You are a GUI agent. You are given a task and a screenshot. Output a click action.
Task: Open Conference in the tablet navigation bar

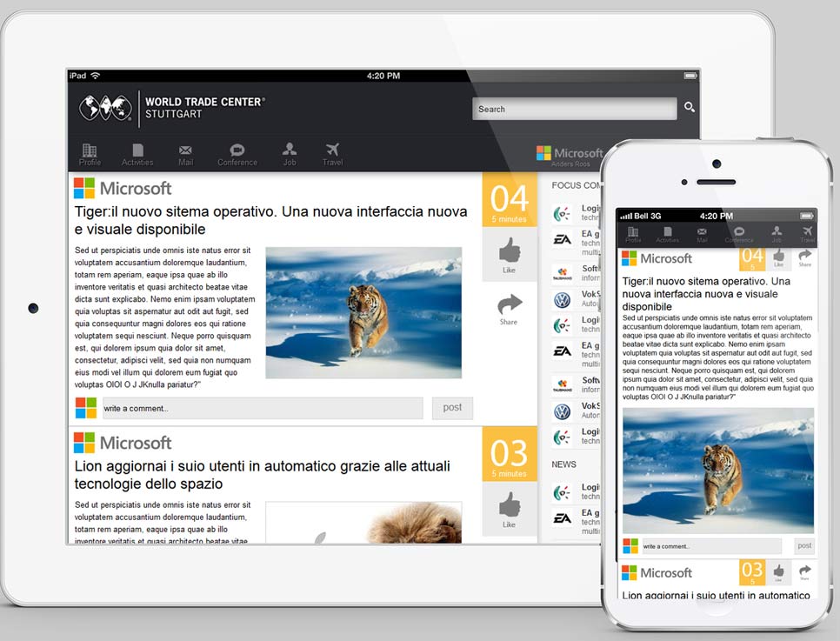pos(237,154)
